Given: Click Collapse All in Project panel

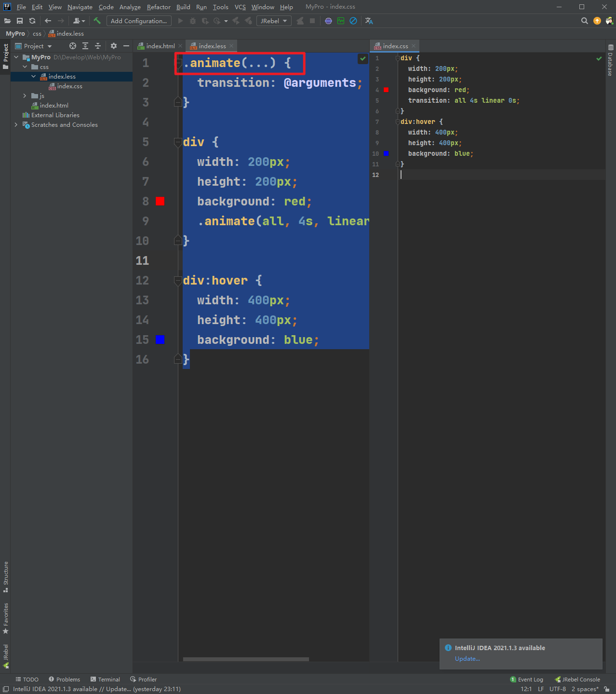Looking at the screenshot, I should pyautogui.click(x=98, y=46).
